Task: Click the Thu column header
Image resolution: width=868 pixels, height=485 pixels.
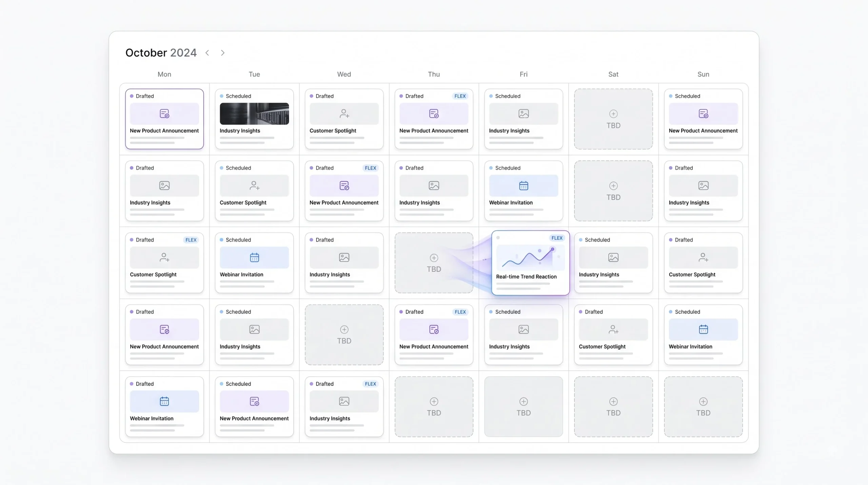Action: pos(434,74)
